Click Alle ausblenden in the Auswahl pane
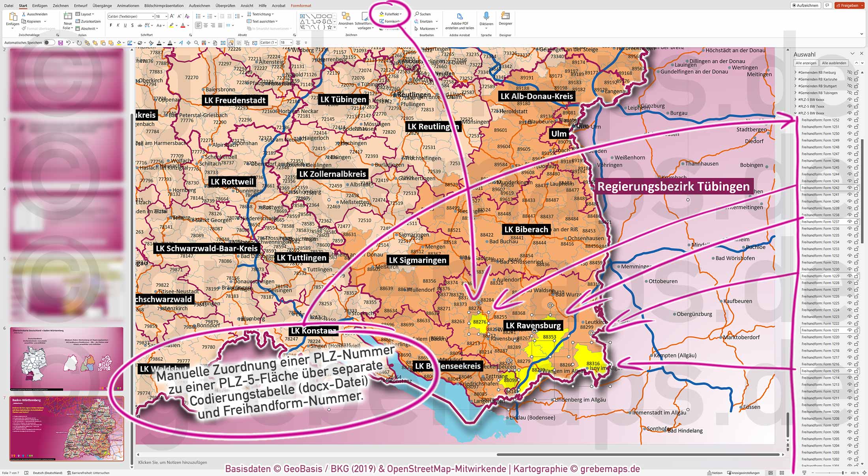The height and width of the screenshot is (476, 868). (x=833, y=62)
